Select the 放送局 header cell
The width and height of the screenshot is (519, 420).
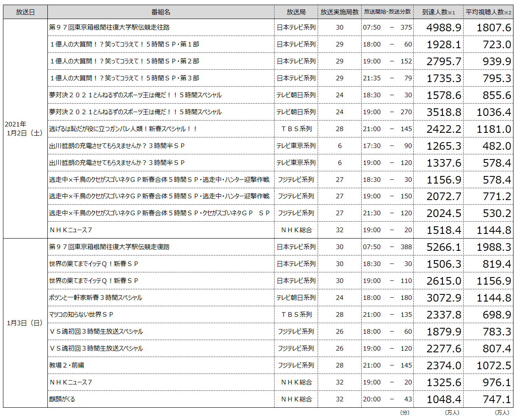tap(296, 12)
